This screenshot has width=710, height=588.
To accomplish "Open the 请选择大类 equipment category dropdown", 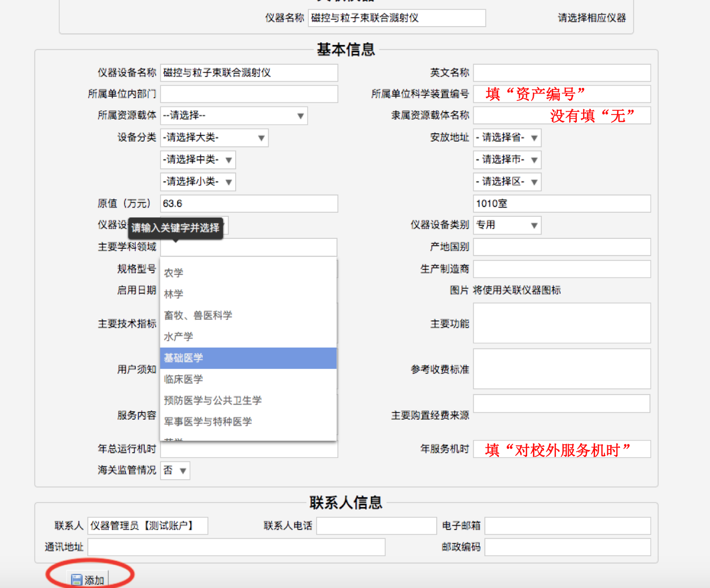I will [x=214, y=137].
